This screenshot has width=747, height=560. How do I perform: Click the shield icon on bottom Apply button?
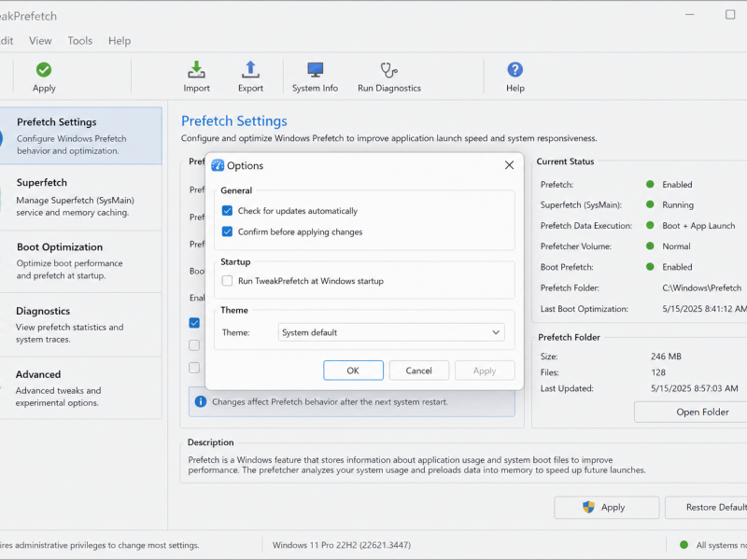coord(589,507)
